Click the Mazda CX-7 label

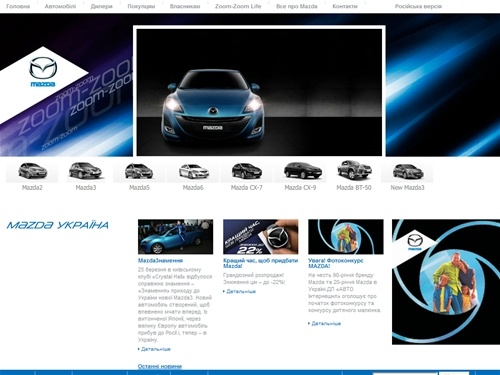point(247,188)
